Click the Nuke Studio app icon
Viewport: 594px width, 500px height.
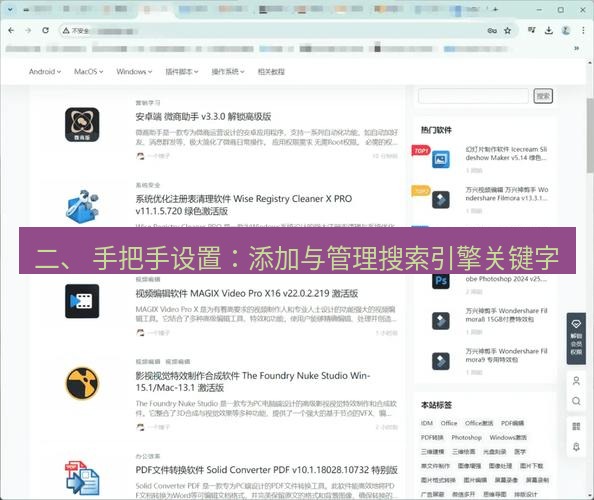[82, 383]
